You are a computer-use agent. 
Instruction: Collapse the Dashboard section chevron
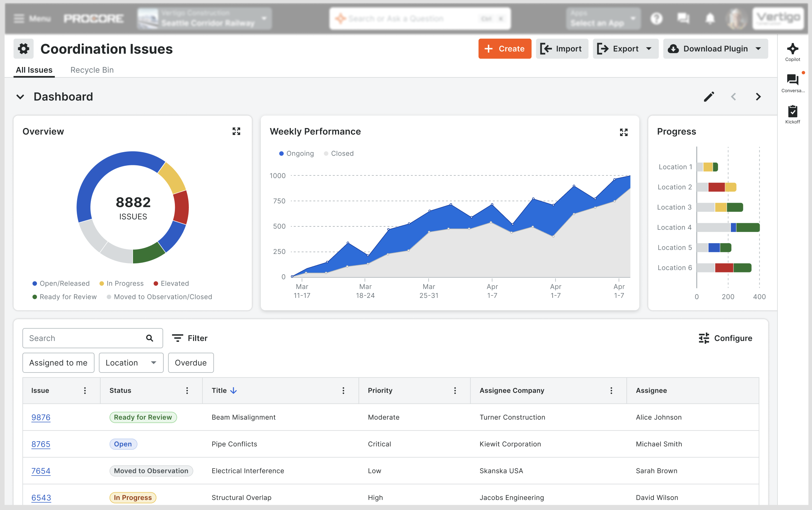tap(20, 97)
